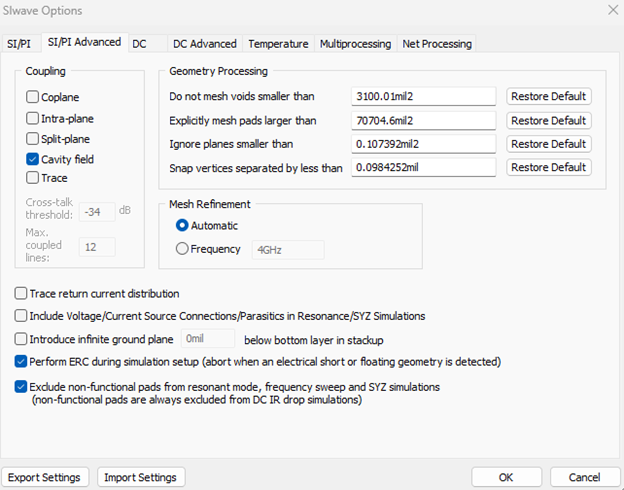Check the Split-plane coupling box
This screenshot has width=624, height=490.
(33, 138)
